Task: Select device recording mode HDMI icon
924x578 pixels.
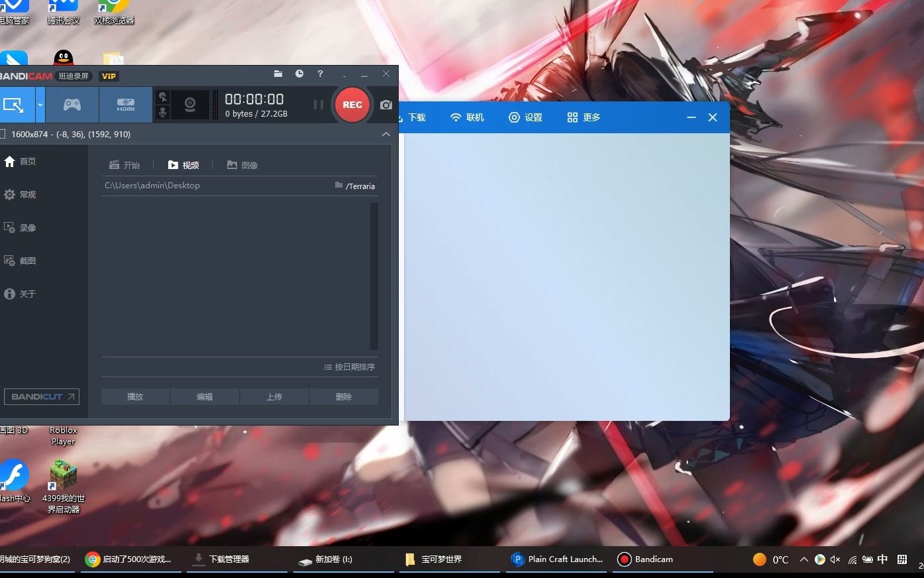Action: click(x=125, y=104)
